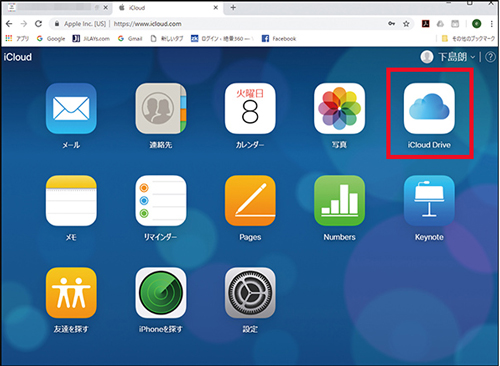The image size is (500, 366).
Task: Expand the 下島朗 account menu
Action: click(x=457, y=57)
